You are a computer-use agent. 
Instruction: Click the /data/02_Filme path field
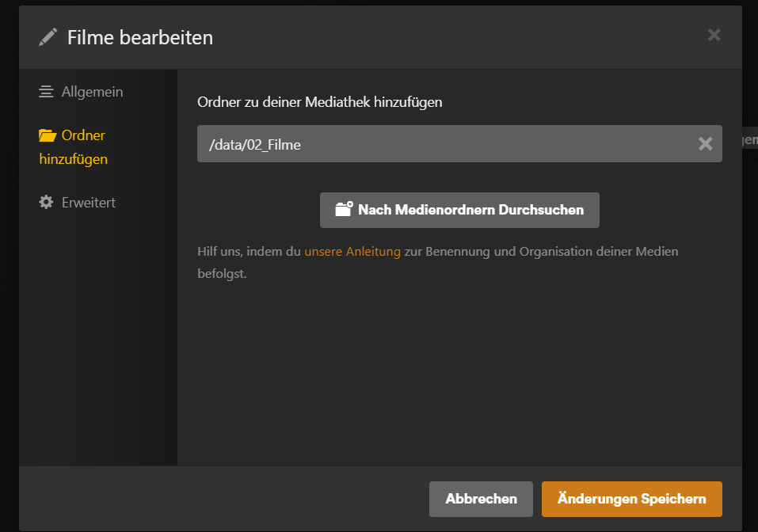click(459, 143)
